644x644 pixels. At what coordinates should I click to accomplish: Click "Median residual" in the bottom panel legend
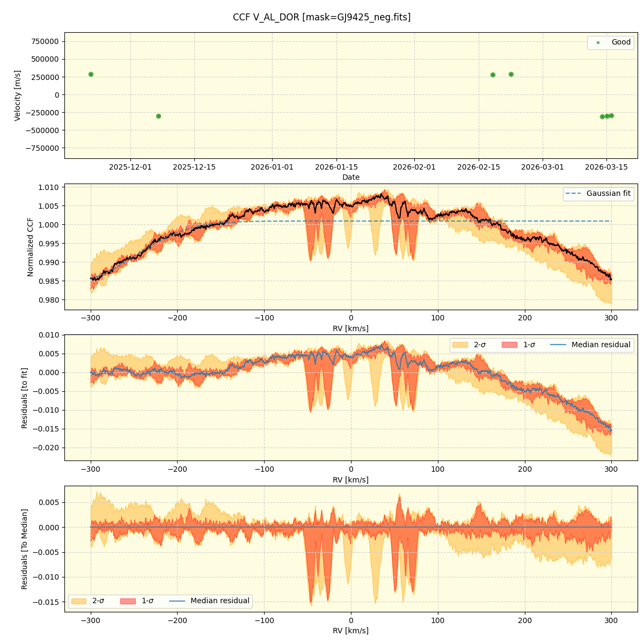[x=219, y=601]
